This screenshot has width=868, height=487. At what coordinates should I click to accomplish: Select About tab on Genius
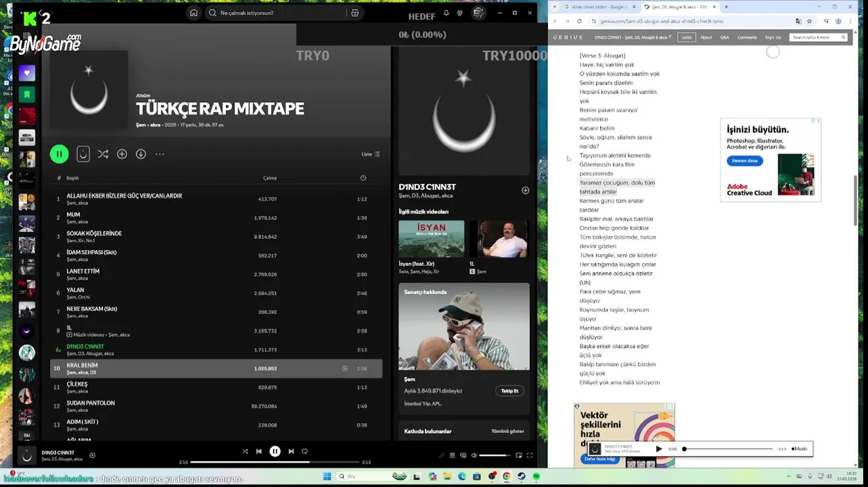tap(706, 37)
